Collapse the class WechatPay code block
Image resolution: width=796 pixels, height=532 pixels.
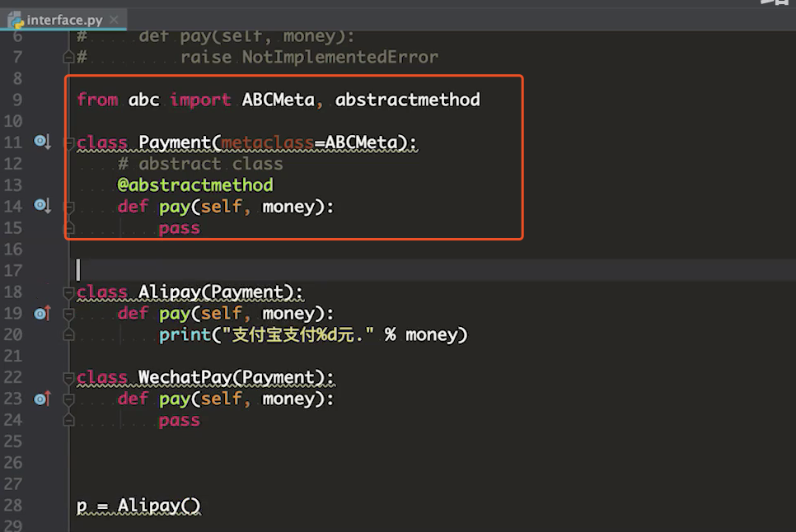(x=68, y=377)
